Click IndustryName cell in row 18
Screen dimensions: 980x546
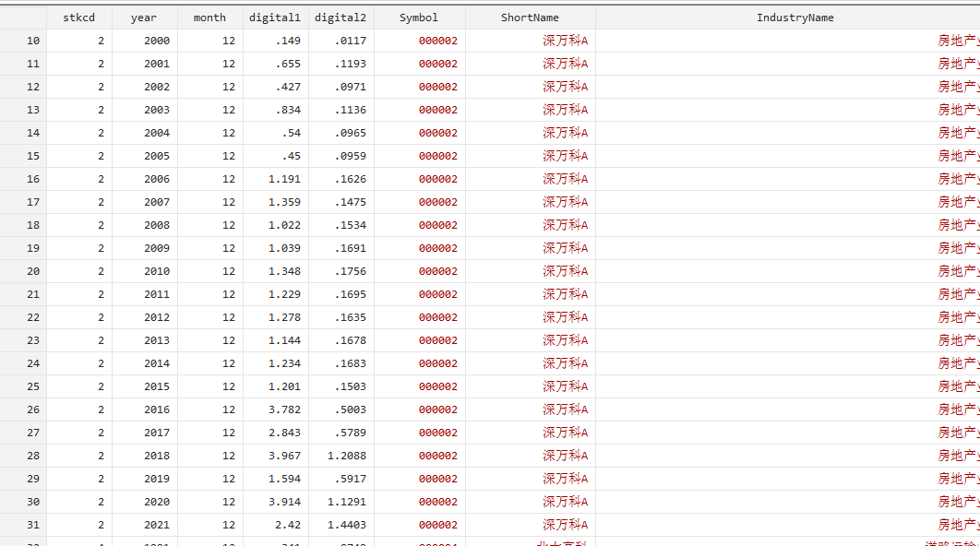tap(787, 225)
